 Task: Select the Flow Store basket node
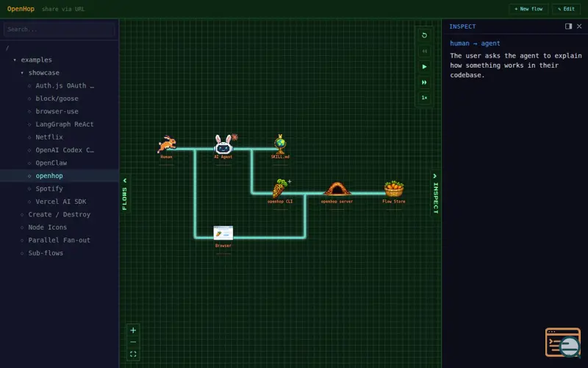click(x=394, y=189)
